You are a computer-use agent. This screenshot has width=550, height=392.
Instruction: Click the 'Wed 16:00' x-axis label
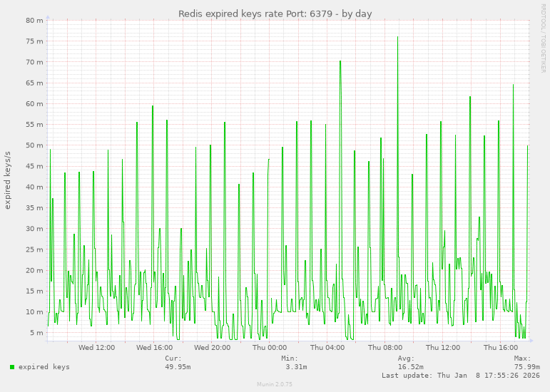154,348
